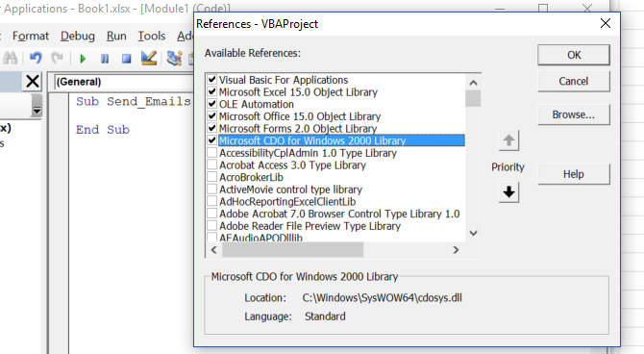Open Project Explorer icon in the toolbar

point(175,58)
